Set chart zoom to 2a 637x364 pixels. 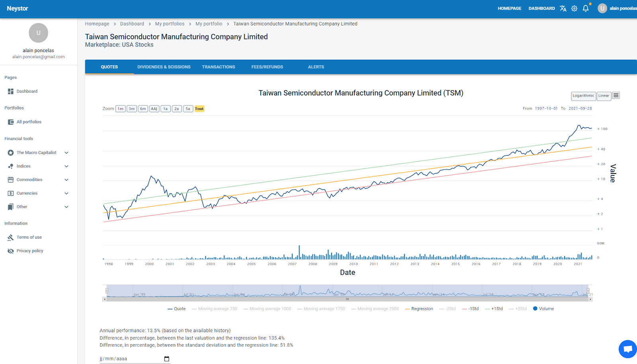177,109
